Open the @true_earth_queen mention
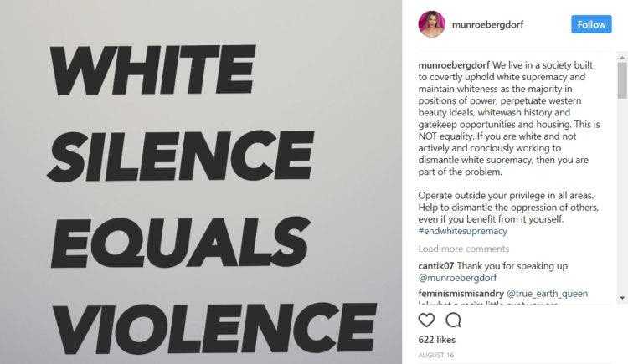 [547, 294]
